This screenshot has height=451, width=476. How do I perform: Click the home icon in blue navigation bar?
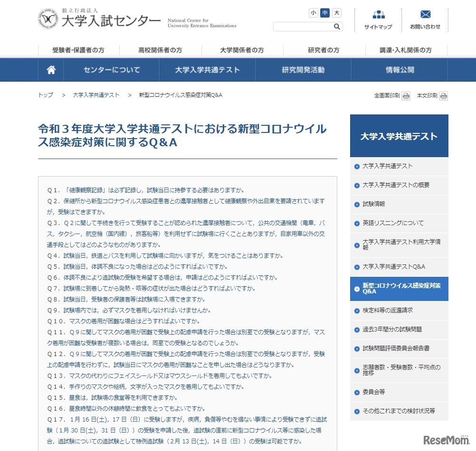click(51, 70)
